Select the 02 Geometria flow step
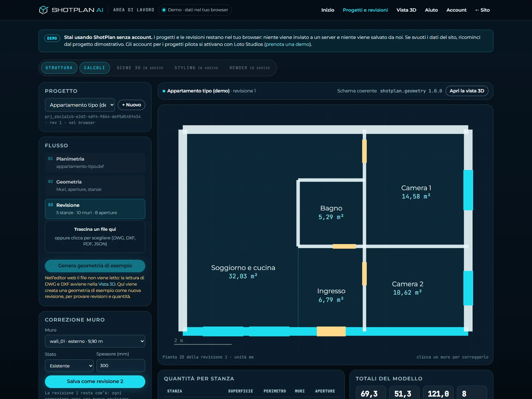 (x=95, y=186)
